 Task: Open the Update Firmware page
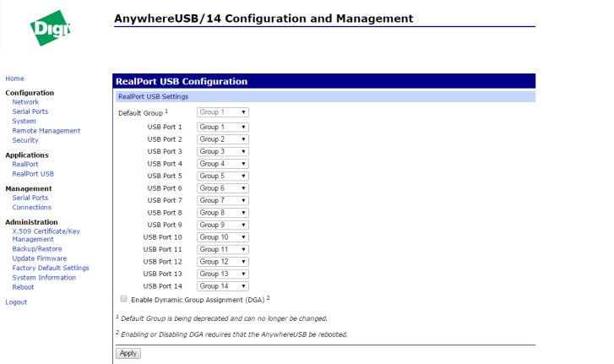point(39,258)
